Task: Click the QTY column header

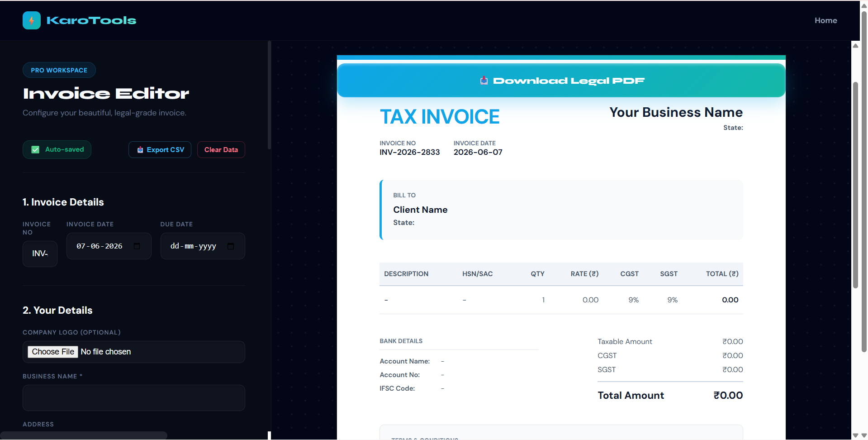Action: tap(537, 274)
